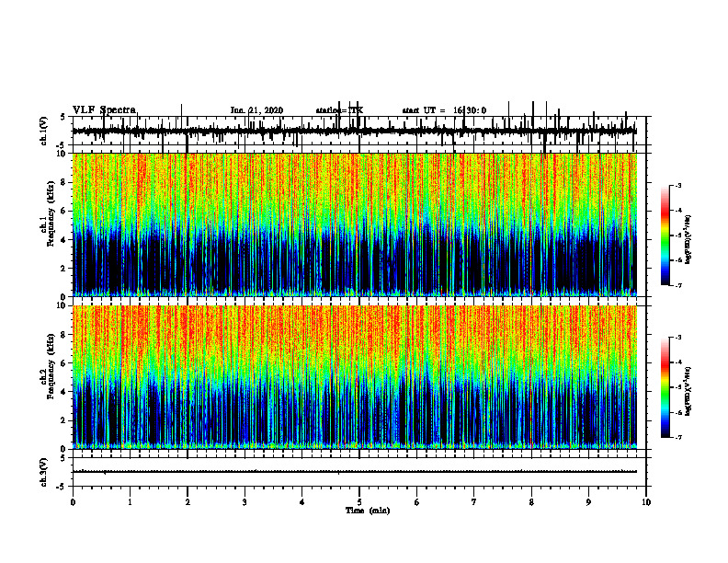728x563 pixels.
Task: Click the ch.3 flat waveform trace panel
Action: pyautogui.click(x=359, y=472)
